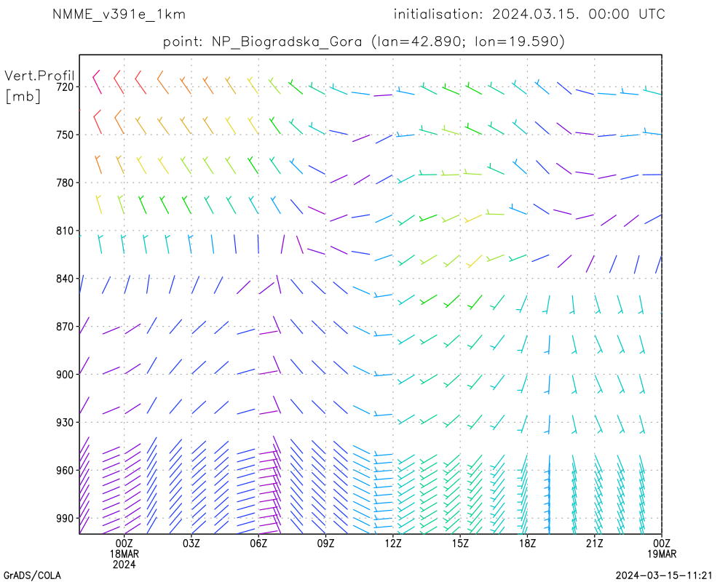Click the 15Z time axis label
The height and width of the screenshot is (582, 728).
pyautogui.click(x=460, y=543)
